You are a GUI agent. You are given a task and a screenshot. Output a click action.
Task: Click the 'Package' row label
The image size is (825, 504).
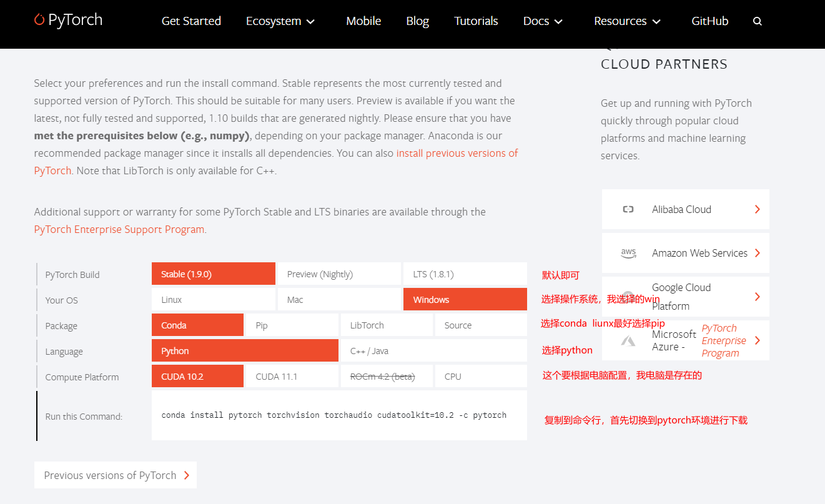click(x=61, y=326)
